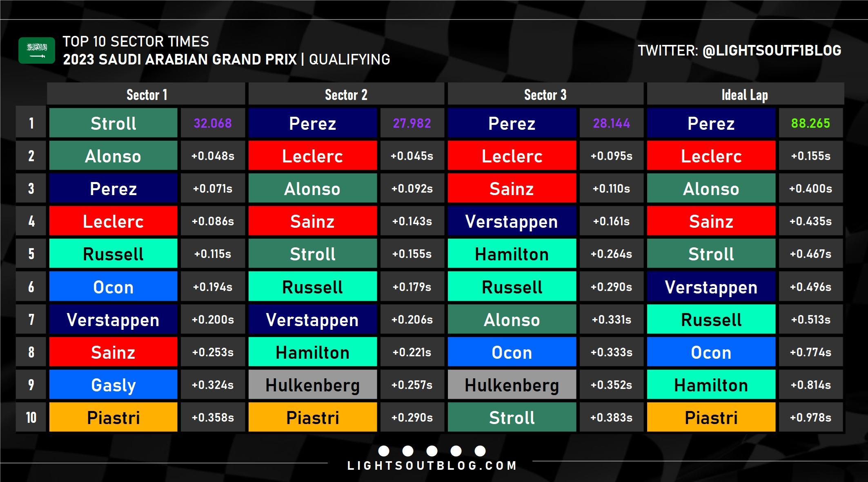Click the second white dot at bottom
The height and width of the screenshot is (482, 868).
[x=408, y=451]
